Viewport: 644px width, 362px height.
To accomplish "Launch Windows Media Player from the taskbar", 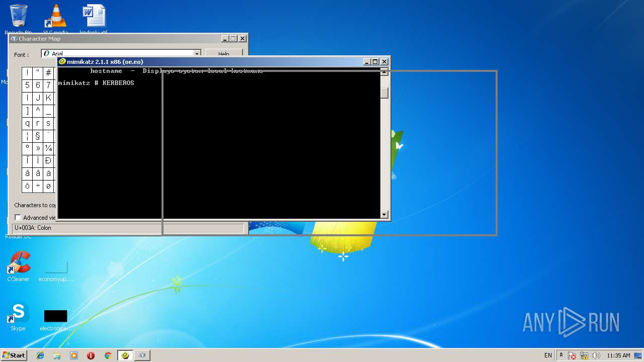I will pos(74,355).
